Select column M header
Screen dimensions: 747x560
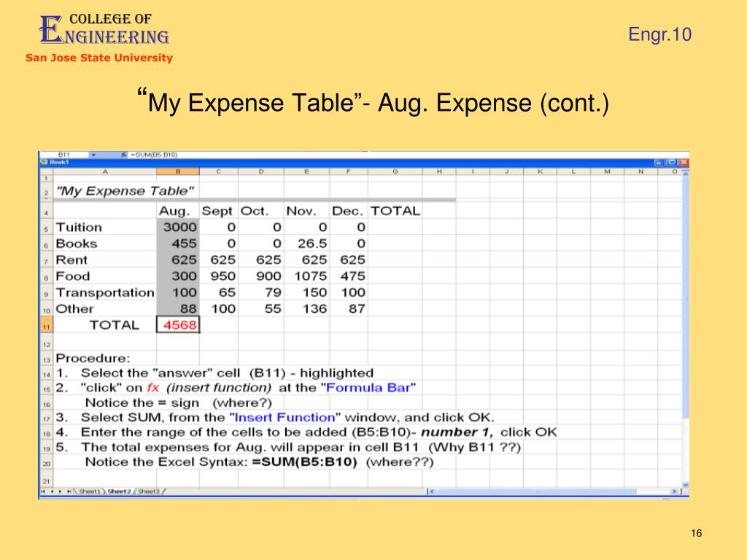(x=608, y=171)
